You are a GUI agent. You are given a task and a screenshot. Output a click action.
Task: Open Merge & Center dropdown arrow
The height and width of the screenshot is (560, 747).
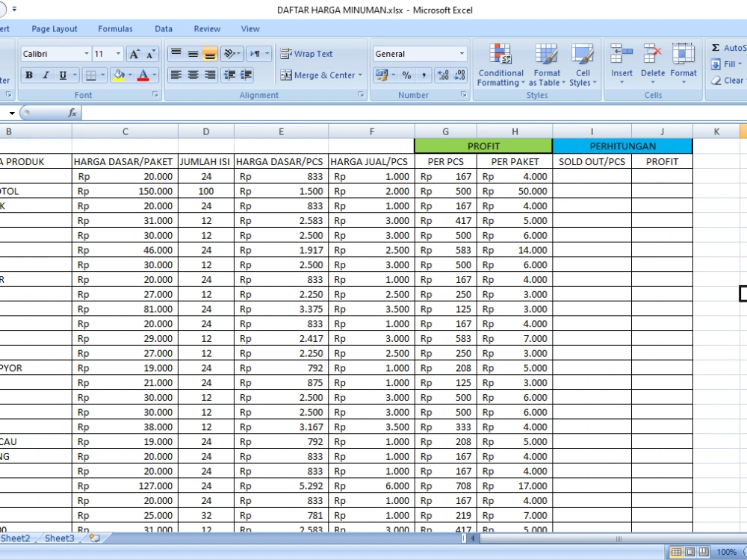pyautogui.click(x=360, y=75)
